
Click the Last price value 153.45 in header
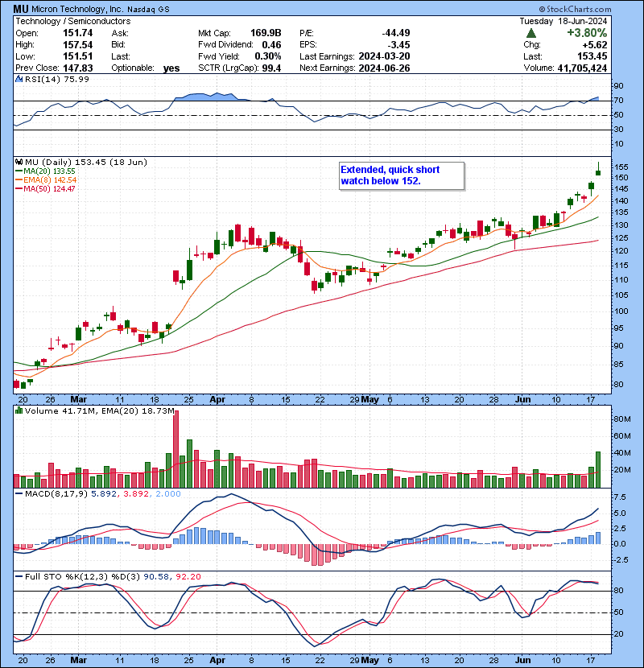click(x=592, y=56)
